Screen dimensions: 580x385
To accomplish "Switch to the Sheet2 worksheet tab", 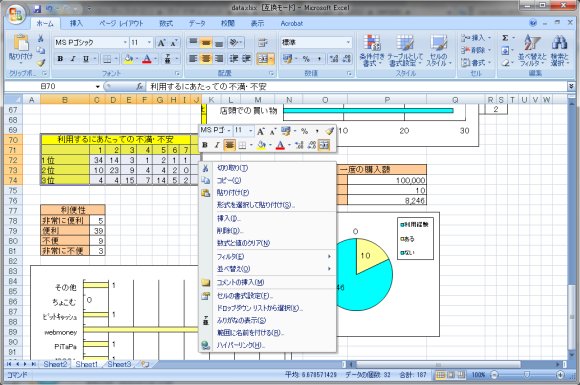I will point(55,364).
